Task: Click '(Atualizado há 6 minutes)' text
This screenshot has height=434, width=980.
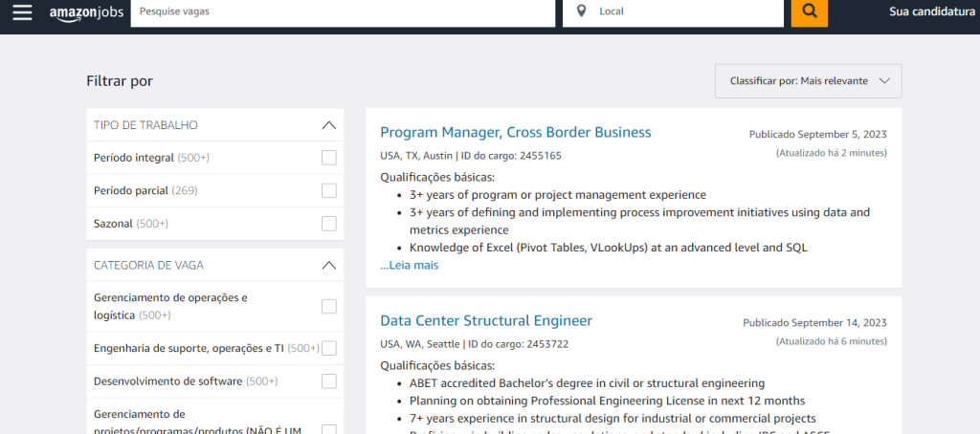Action: (x=832, y=341)
